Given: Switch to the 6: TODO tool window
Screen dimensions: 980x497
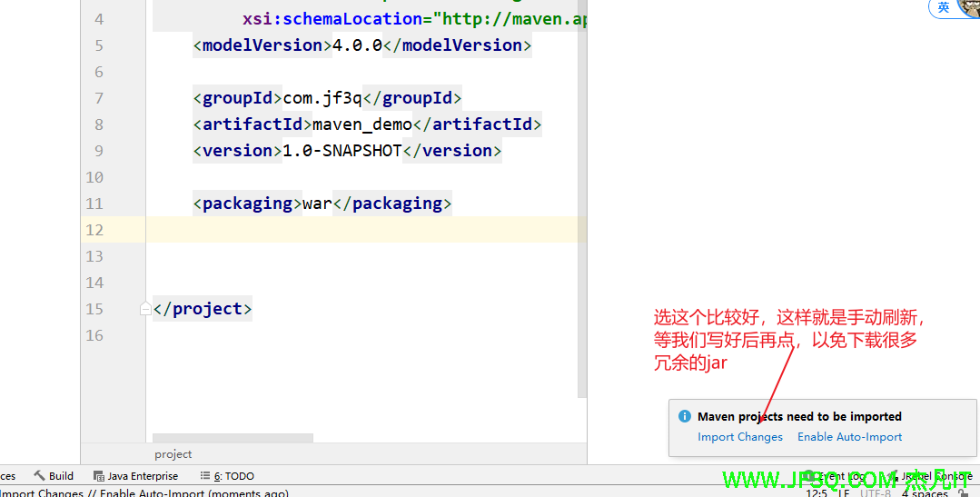Looking at the screenshot, I should click(x=227, y=476).
